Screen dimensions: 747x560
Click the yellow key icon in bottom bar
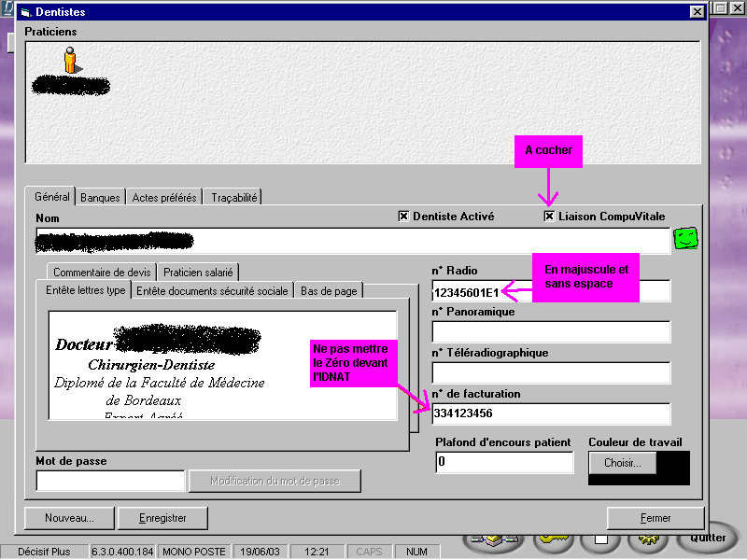pyautogui.click(x=553, y=539)
